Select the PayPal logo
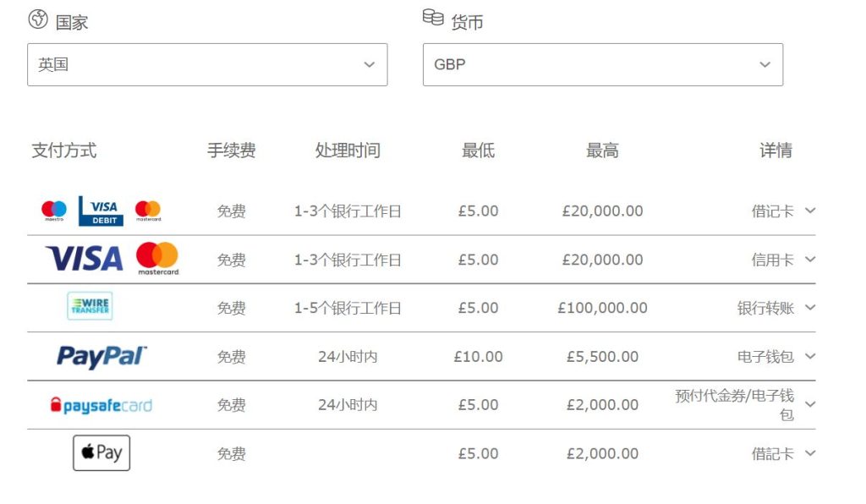This screenshot has width=866, height=504. [100, 355]
